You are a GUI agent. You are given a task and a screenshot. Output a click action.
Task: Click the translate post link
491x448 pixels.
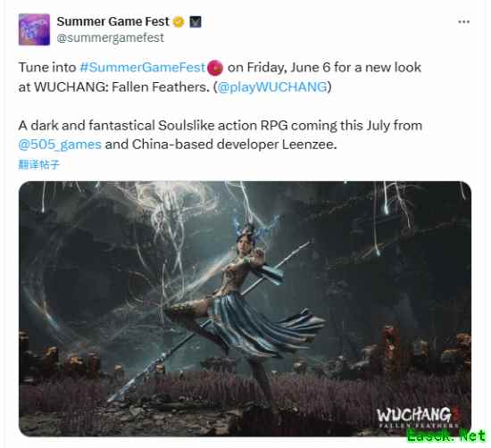(x=38, y=164)
